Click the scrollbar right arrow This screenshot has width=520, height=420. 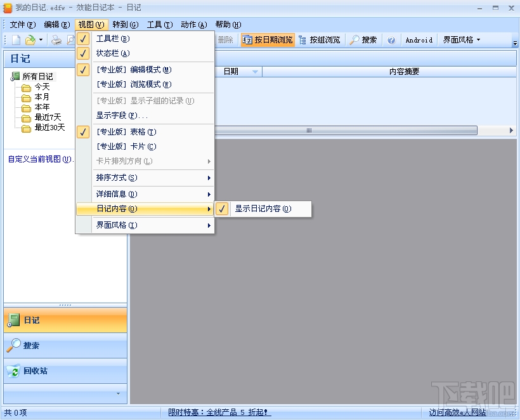pyautogui.click(x=511, y=131)
